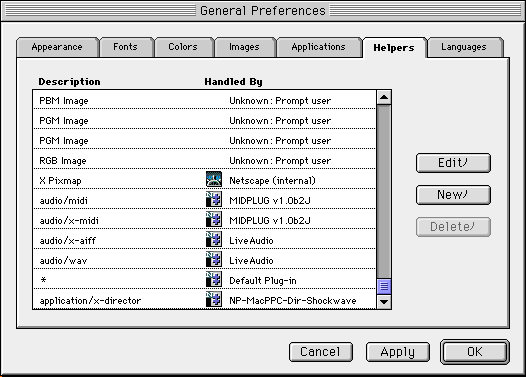Open the Fonts tab

pos(126,47)
